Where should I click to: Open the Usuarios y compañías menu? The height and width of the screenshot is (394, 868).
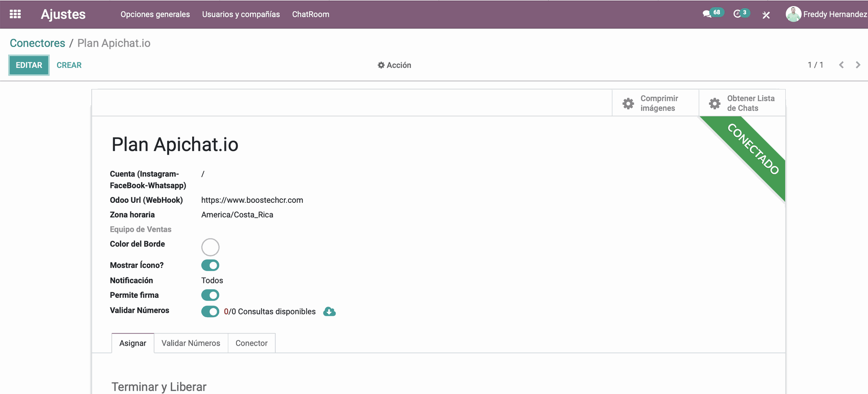point(241,14)
